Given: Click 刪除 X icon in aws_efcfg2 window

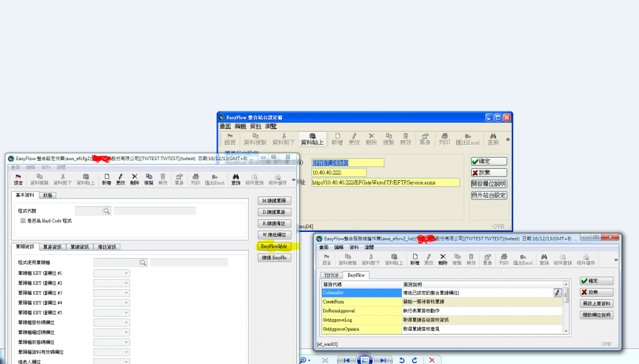Looking at the screenshot, I should coord(135,179).
